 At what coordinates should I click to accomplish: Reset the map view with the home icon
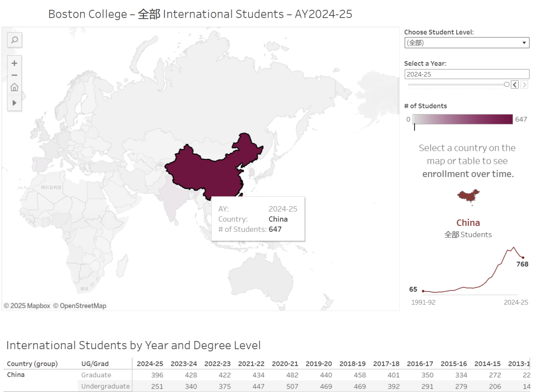(x=14, y=87)
